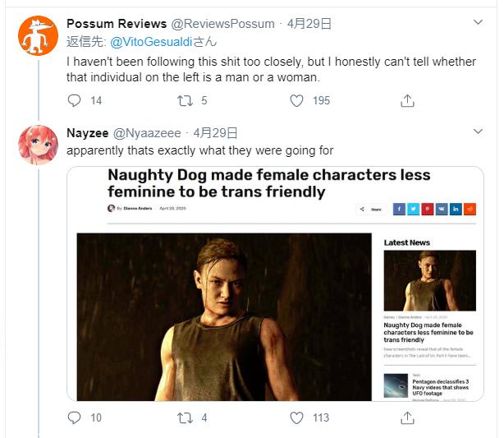This screenshot has height=438, width=504.
Task: Click the 4月29日 timestamp on Nayzee's tweet
Action: (216, 132)
